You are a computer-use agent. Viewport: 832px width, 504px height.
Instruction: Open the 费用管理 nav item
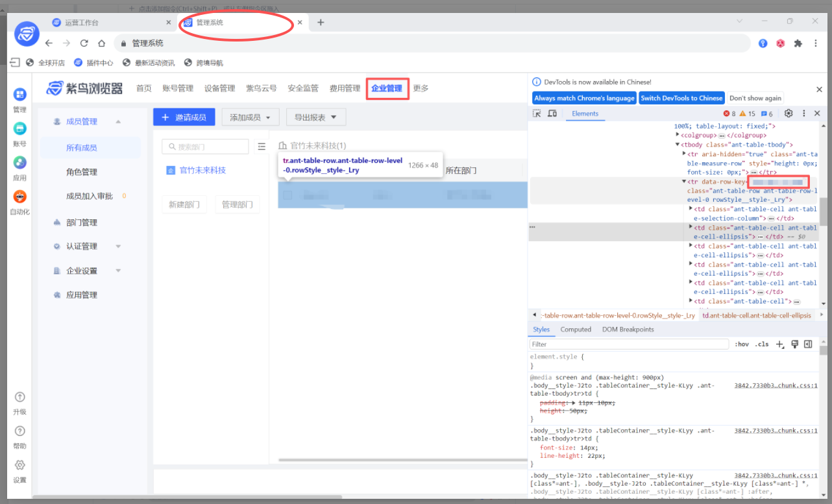click(345, 88)
